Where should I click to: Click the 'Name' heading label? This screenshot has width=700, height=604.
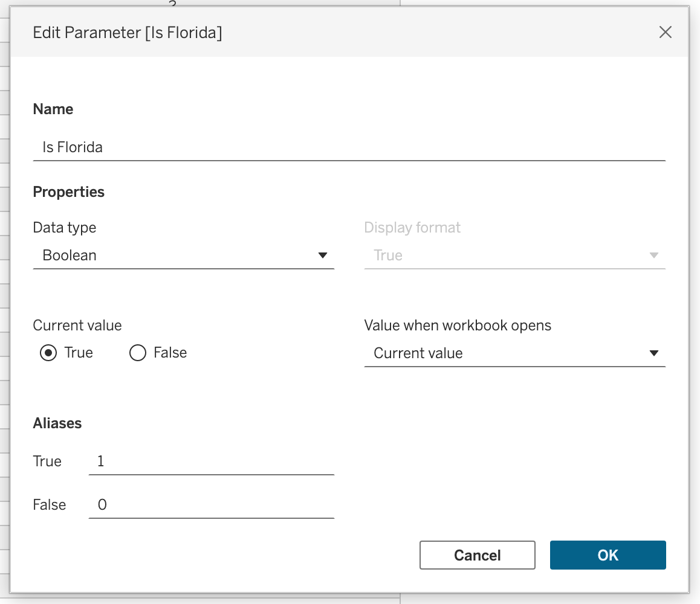tap(53, 109)
